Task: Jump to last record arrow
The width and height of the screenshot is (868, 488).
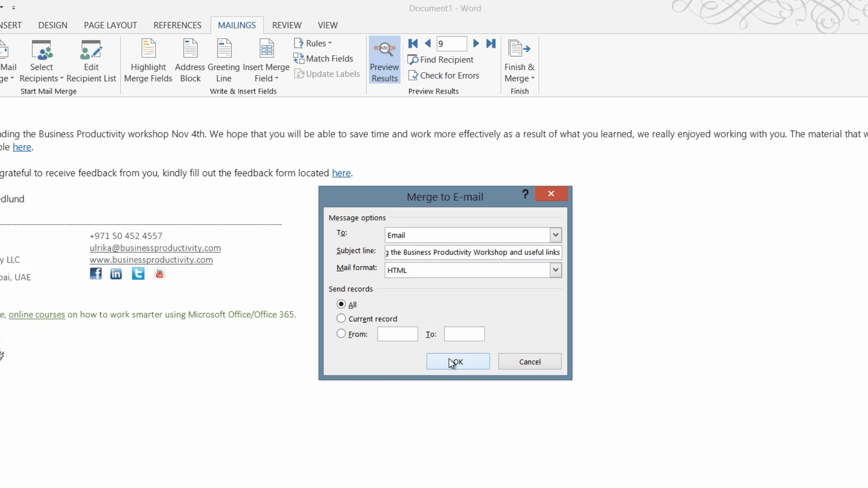Action: point(491,43)
